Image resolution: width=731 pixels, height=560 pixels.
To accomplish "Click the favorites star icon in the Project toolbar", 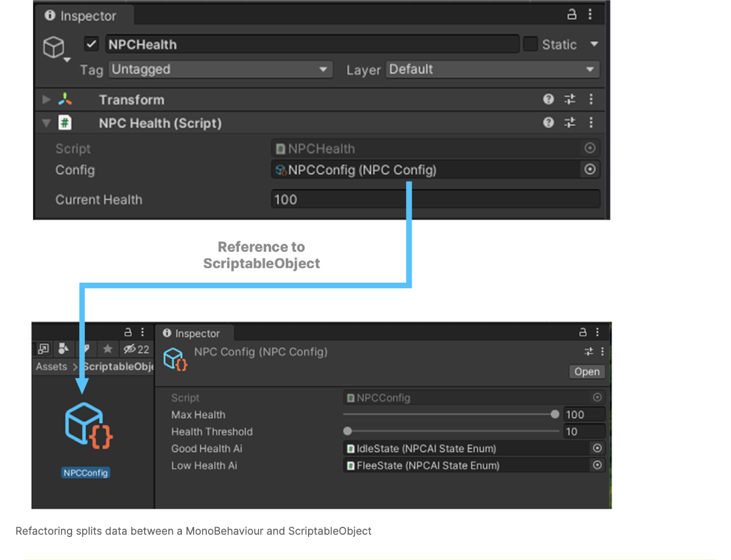I will pyautogui.click(x=108, y=349).
